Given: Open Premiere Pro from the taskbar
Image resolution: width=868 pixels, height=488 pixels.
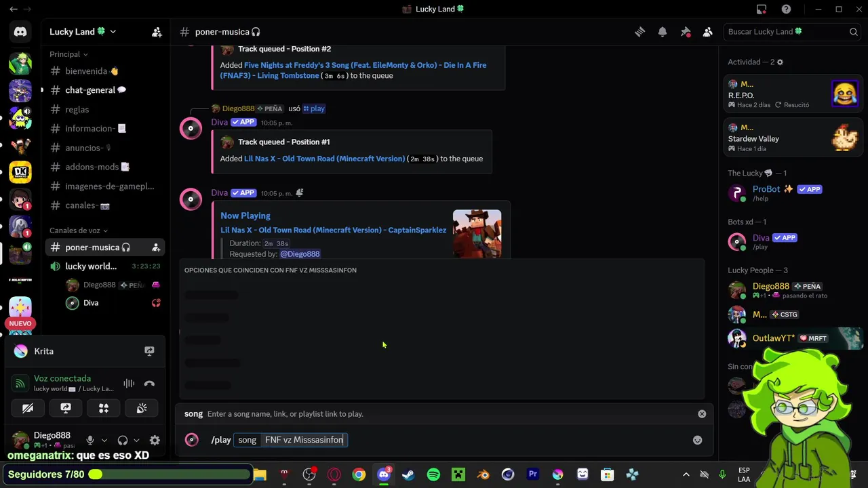Looking at the screenshot, I should (x=533, y=474).
